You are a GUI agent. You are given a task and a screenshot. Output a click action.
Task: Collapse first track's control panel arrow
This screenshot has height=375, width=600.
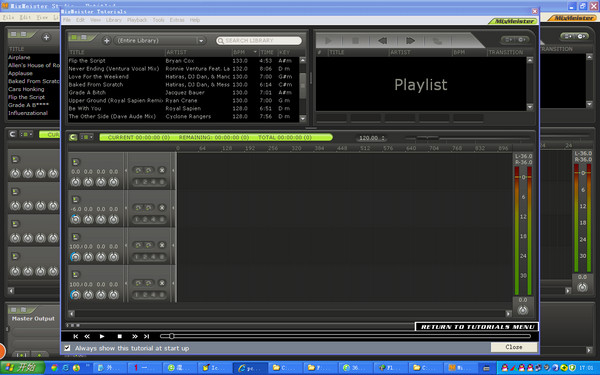(x=126, y=170)
